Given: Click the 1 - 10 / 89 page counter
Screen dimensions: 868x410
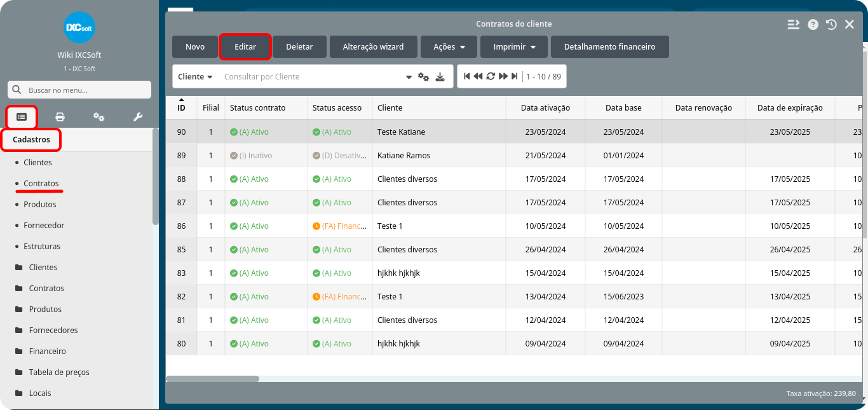Looking at the screenshot, I should click(x=543, y=77).
